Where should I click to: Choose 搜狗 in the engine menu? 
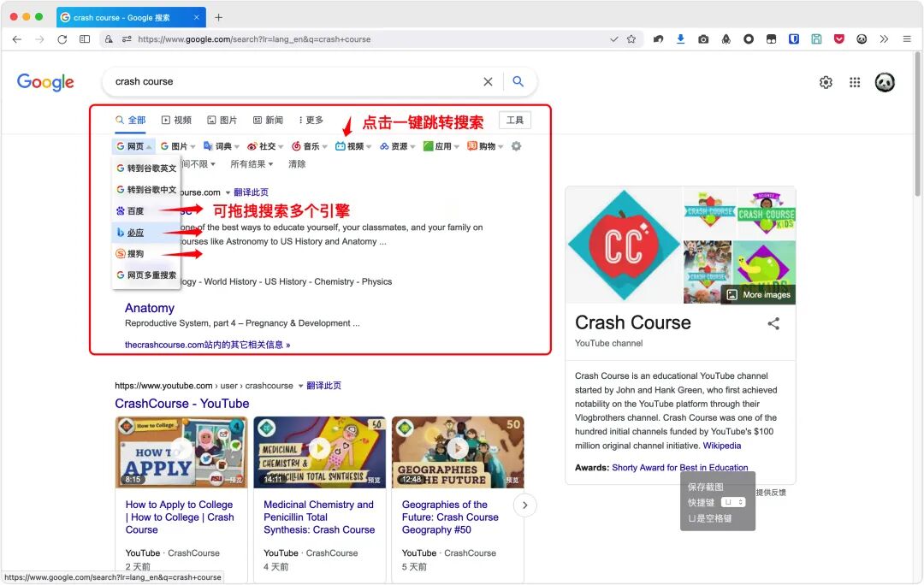coord(146,254)
